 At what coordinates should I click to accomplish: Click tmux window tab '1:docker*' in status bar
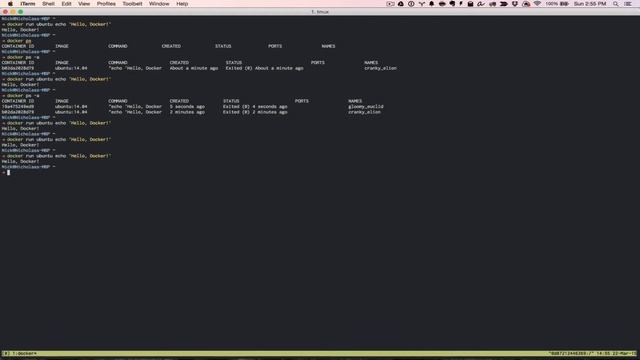pyautogui.click(x=24, y=353)
